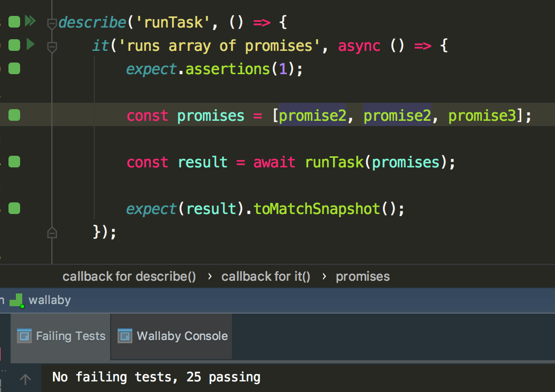Click the No failing tests status message
Screen dimensions: 555x392
coord(156,377)
